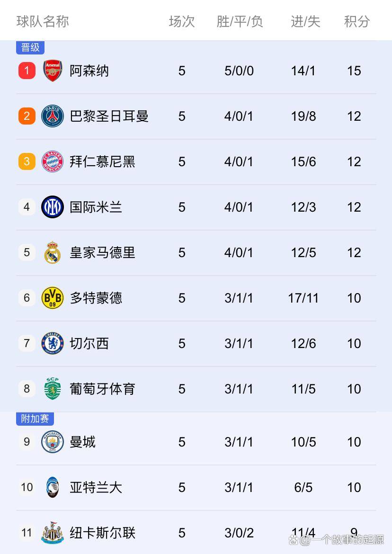This screenshot has height=554, width=392.
Task: Open team 阿森纳 name link
Action: coord(89,71)
